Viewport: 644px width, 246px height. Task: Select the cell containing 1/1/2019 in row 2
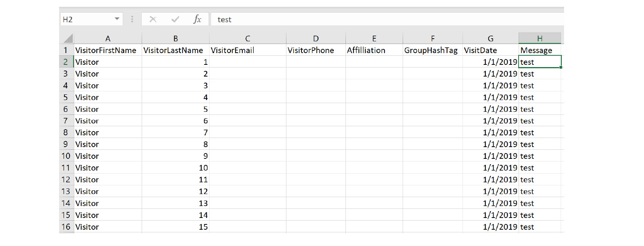point(500,62)
